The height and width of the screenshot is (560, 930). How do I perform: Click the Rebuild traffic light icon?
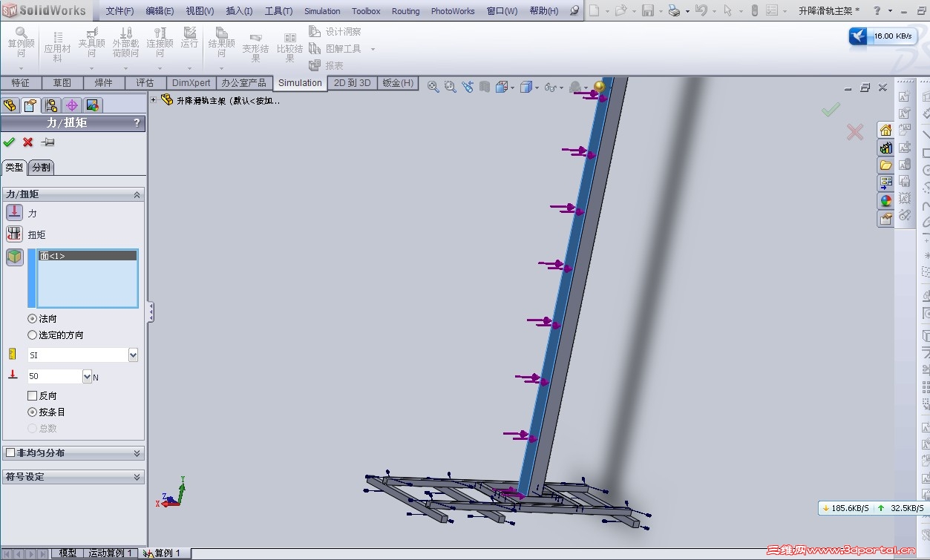point(755,10)
